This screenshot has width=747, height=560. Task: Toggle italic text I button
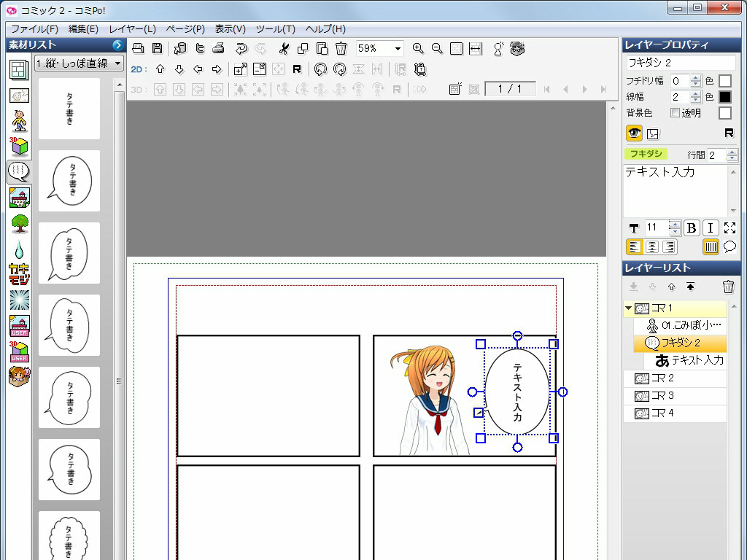click(711, 228)
